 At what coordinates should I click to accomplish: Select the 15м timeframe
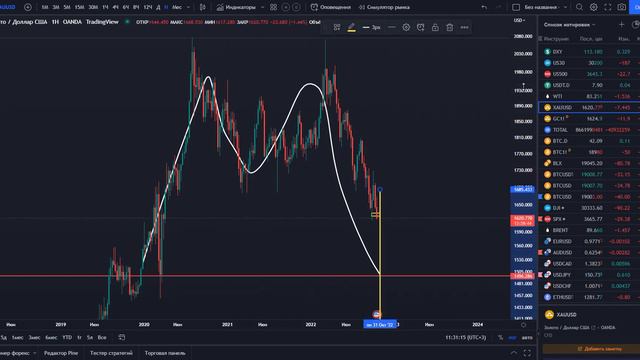[x=79, y=7]
